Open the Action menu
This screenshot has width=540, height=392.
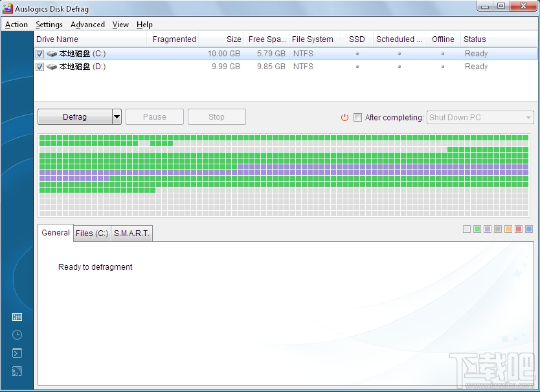pyautogui.click(x=16, y=25)
